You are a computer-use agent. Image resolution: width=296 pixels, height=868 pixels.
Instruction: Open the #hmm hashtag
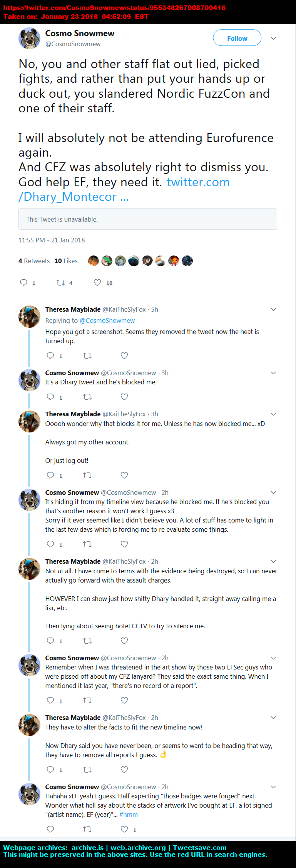click(129, 815)
